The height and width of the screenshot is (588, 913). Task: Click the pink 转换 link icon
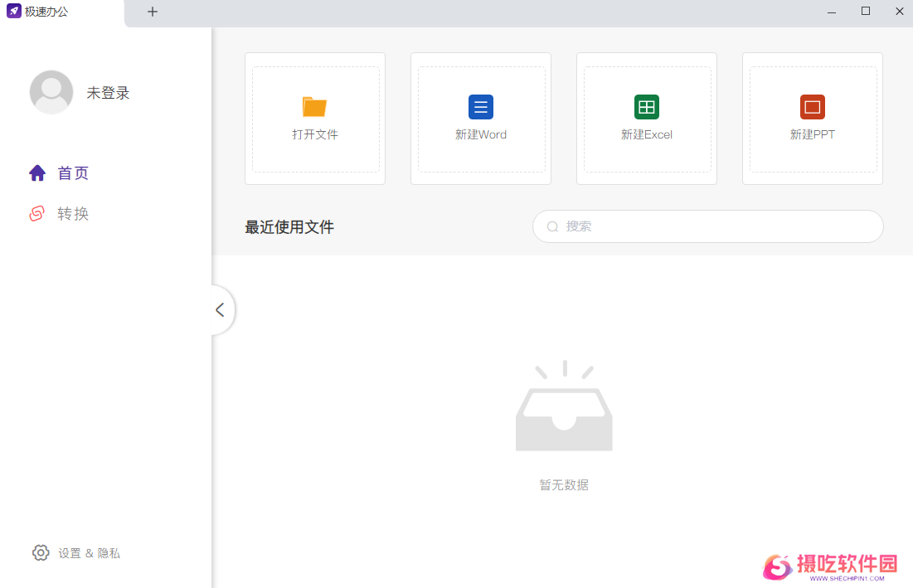pos(37,214)
